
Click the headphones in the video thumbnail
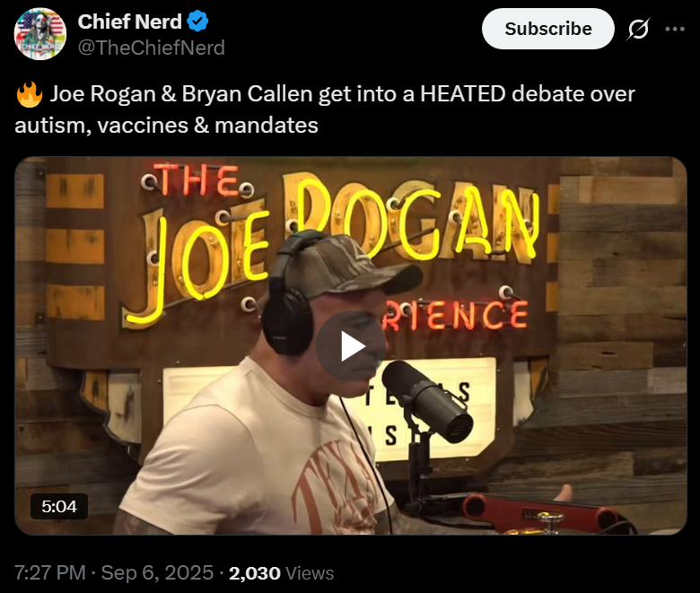click(x=289, y=294)
